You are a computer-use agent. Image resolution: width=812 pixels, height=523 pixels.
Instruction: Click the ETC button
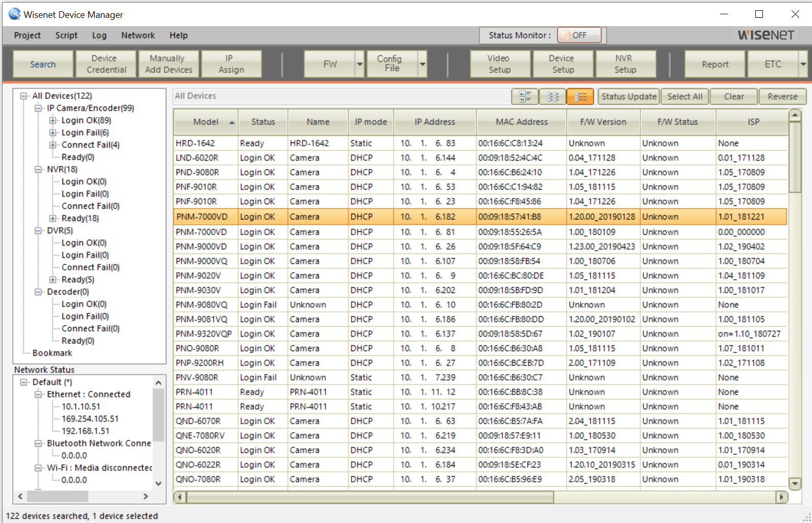773,64
